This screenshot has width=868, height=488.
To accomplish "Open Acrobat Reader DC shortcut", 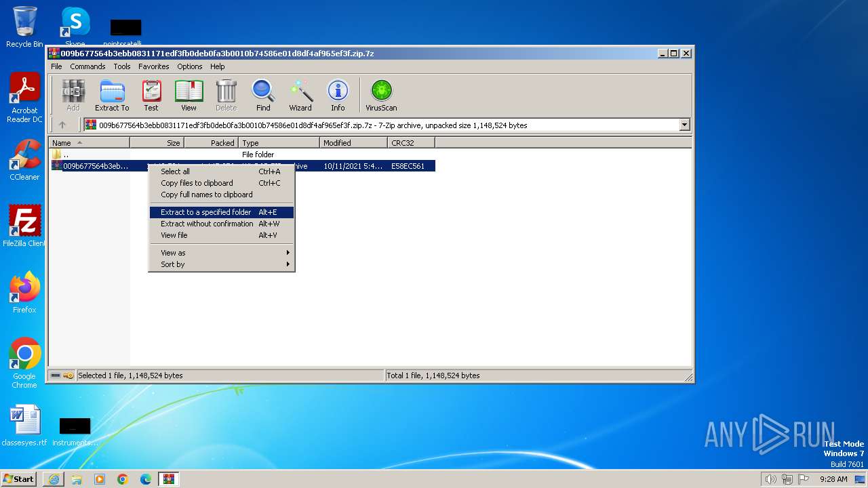I will (x=24, y=98).
